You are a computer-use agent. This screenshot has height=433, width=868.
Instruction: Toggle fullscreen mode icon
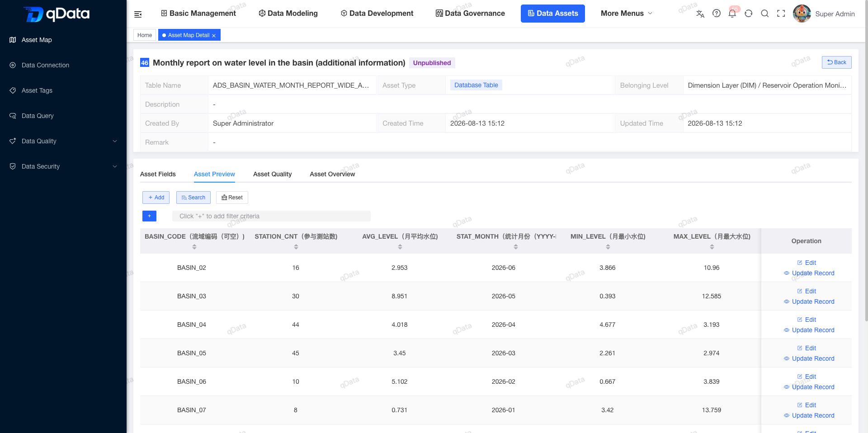click(x=781, y=14)
